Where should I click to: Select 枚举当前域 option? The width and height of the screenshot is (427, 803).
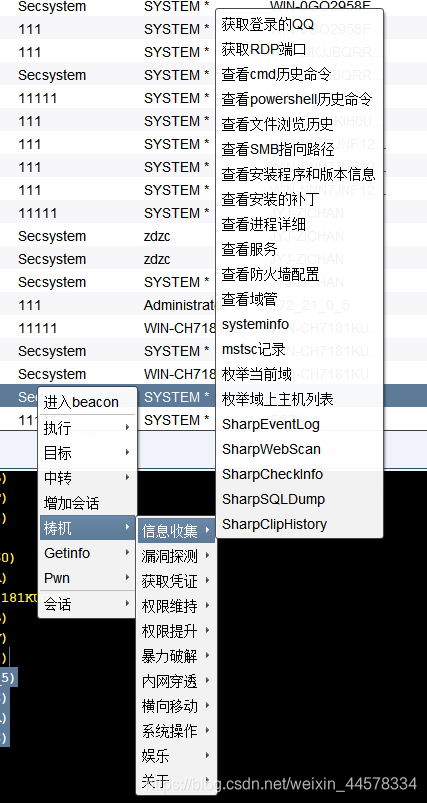(x=300, y=374)
